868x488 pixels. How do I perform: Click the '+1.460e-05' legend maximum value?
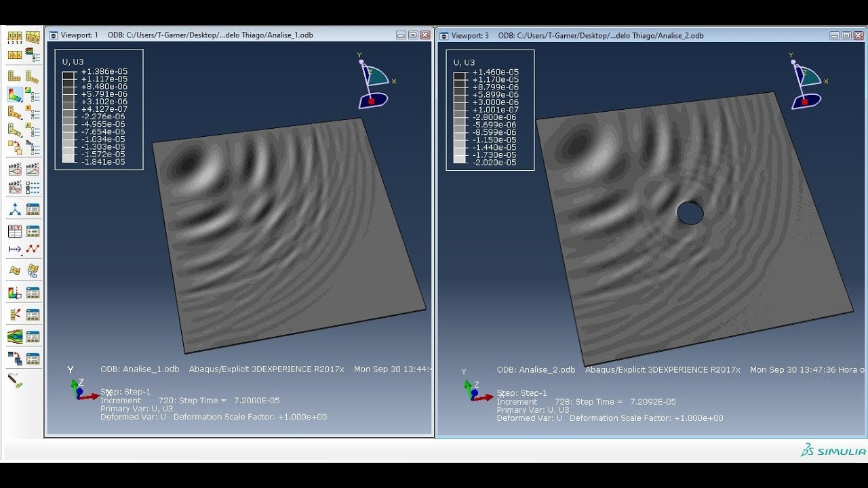pos(495,72)
